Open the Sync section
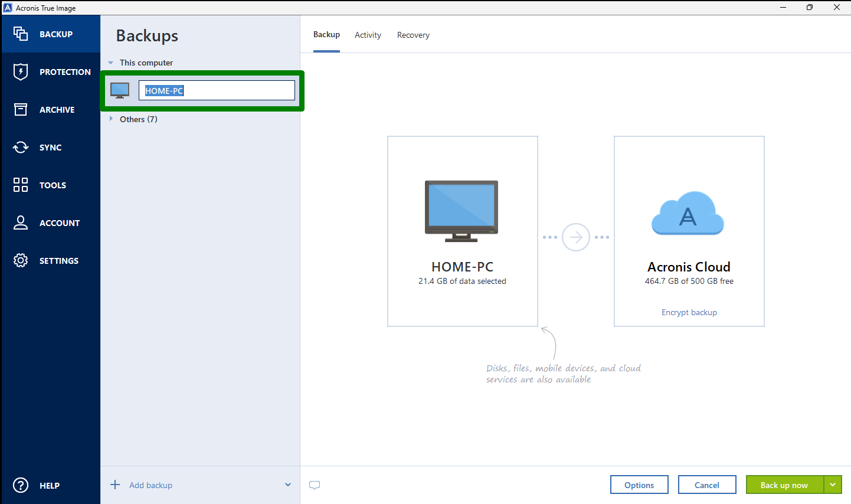The image size is (851, 504). tap(51, 147)
